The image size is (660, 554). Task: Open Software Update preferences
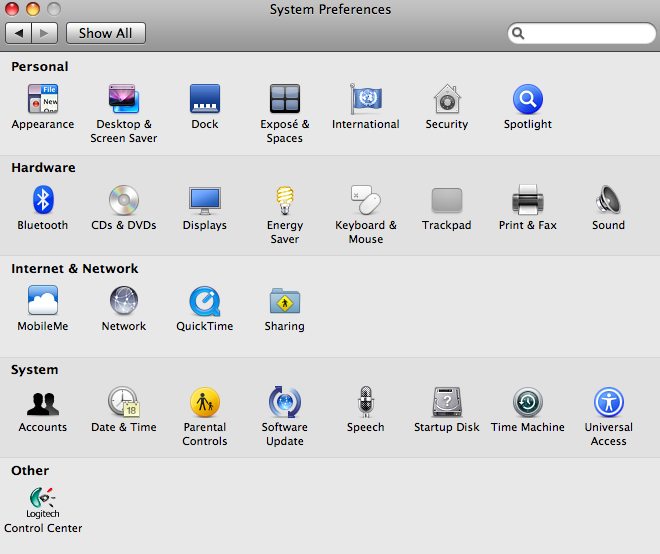[285, 402]
